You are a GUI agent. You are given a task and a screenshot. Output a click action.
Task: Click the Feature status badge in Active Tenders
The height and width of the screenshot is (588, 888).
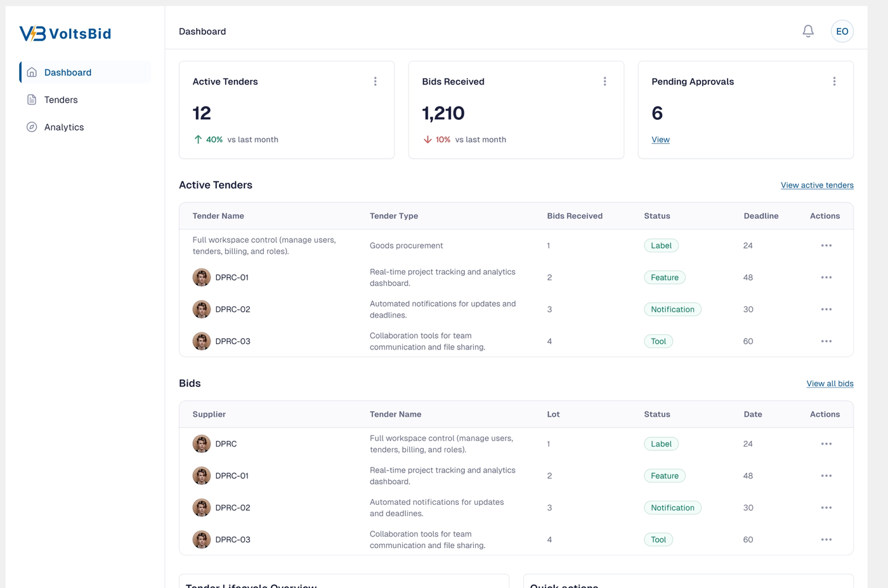pos(665,277)
